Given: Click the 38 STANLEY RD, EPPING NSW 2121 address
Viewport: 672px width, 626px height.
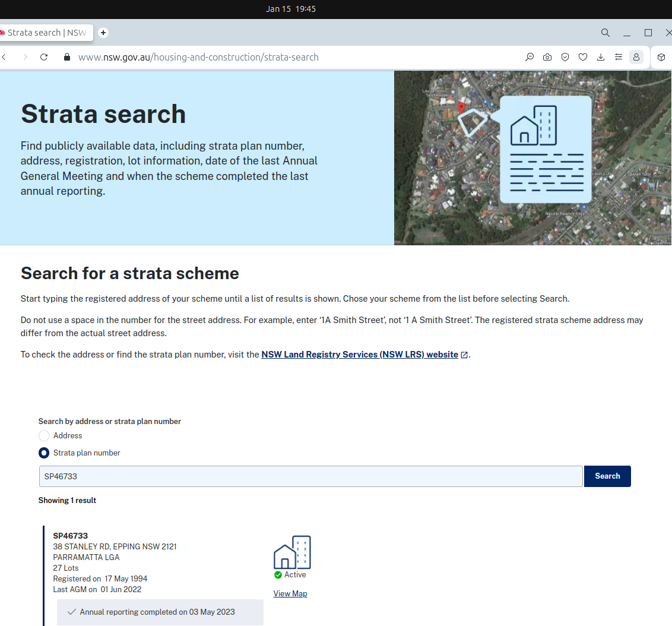Looking at the screenshot, I should pos(115,546).
